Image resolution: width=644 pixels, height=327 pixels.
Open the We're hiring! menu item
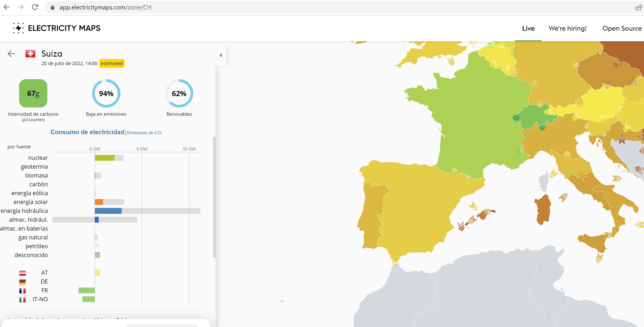[x=567, y=28]
